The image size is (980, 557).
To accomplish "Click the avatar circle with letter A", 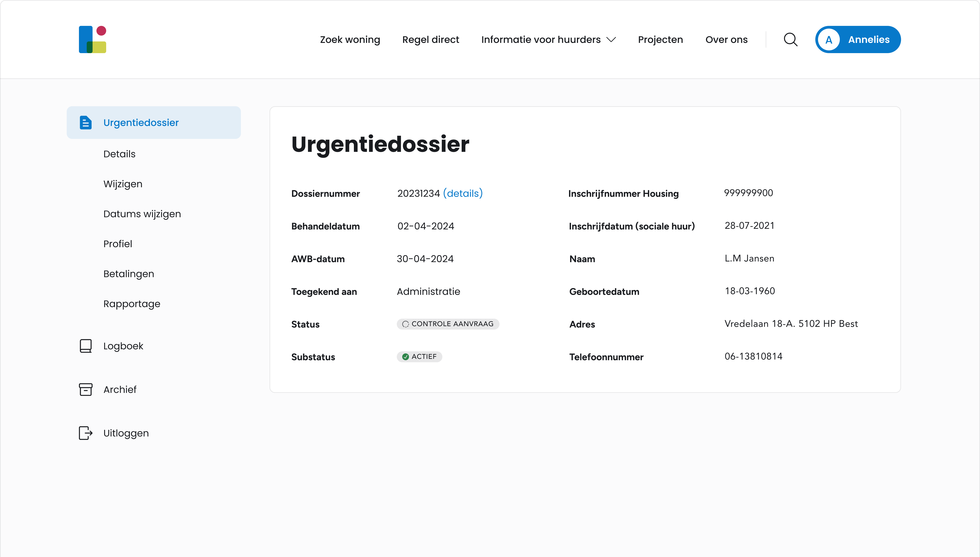I will (x=829, y=39).
